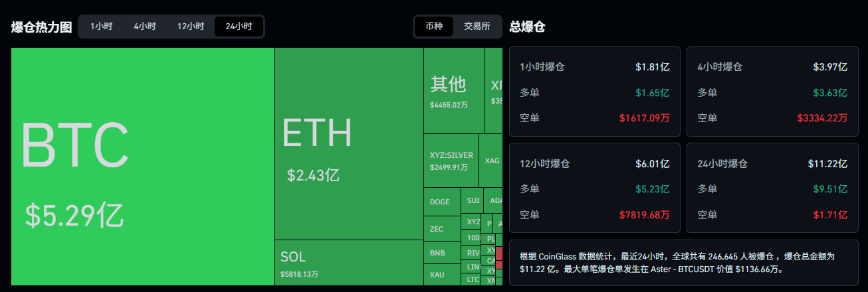Screen dimensions: 868x292
Task: Click the 24小时爆仓 summary card
Action: (772, 188)
